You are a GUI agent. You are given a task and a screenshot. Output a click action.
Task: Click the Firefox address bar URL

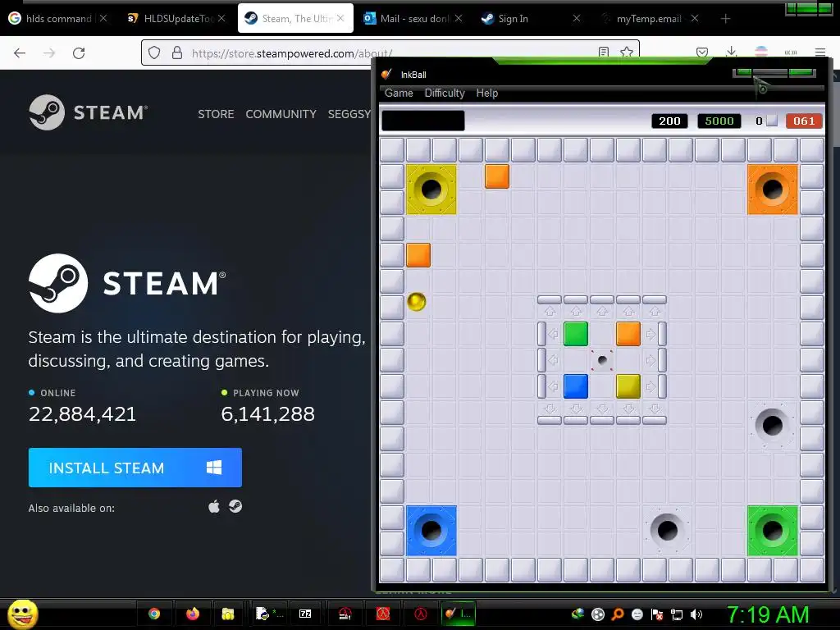tap(292, 53)
